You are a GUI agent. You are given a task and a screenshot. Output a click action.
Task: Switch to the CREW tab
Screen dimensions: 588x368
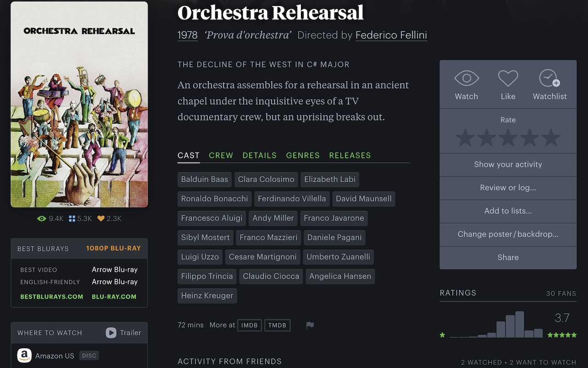click(221, 155)
